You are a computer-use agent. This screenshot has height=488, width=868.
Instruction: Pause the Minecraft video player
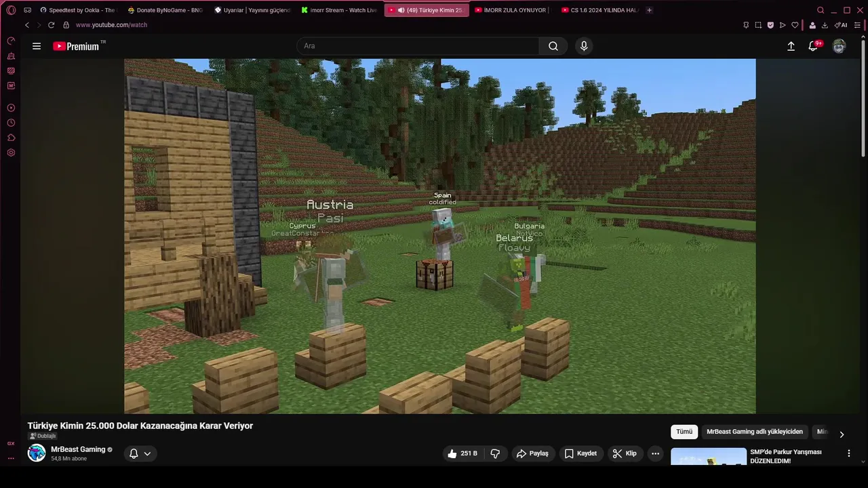(x=439, y=236)
